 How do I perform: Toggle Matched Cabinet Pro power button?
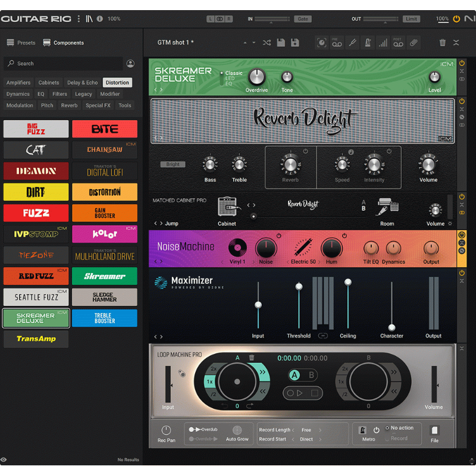pyautogui.click(x=462, y=196)
